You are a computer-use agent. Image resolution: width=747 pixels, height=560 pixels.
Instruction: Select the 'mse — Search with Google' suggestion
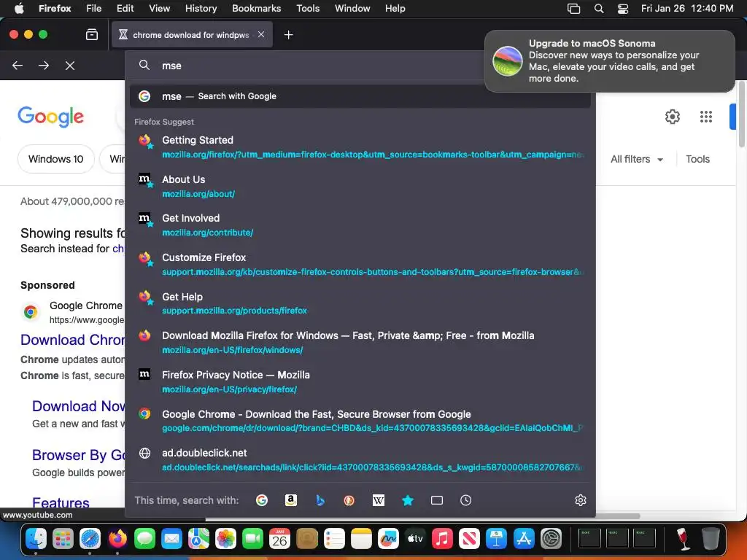point(360,96)
